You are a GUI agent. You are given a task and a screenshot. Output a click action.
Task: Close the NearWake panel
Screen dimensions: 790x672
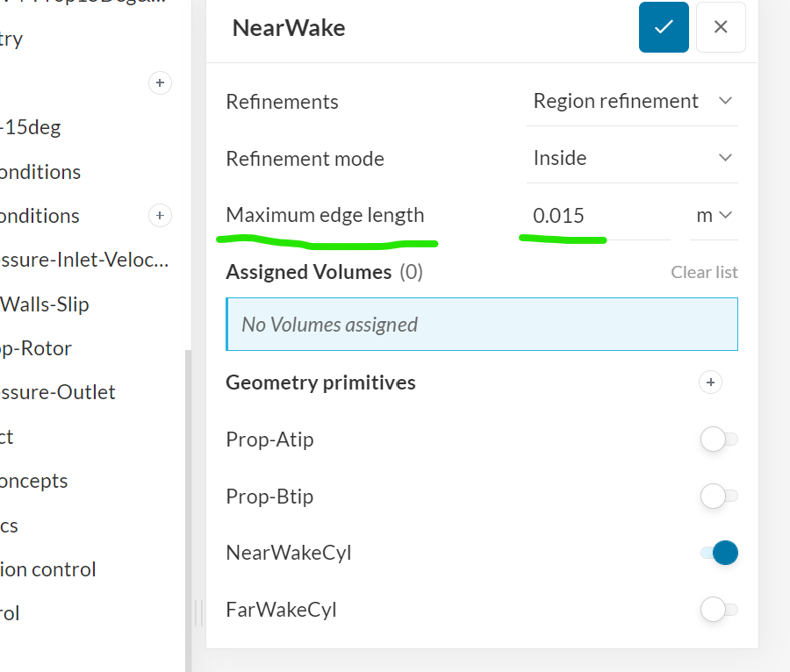(721, 27)
